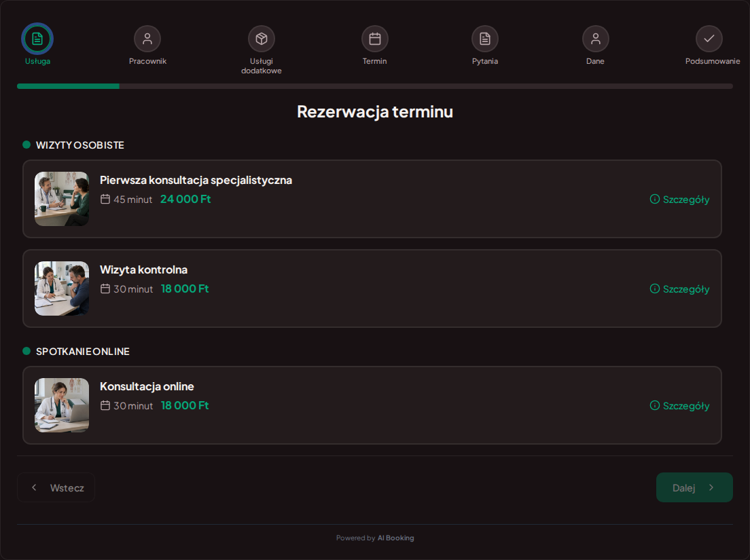Click the SPOTKANIE ONLINE section heading
Viewport: 750px width, 560px height.
[x=83, y=352]
